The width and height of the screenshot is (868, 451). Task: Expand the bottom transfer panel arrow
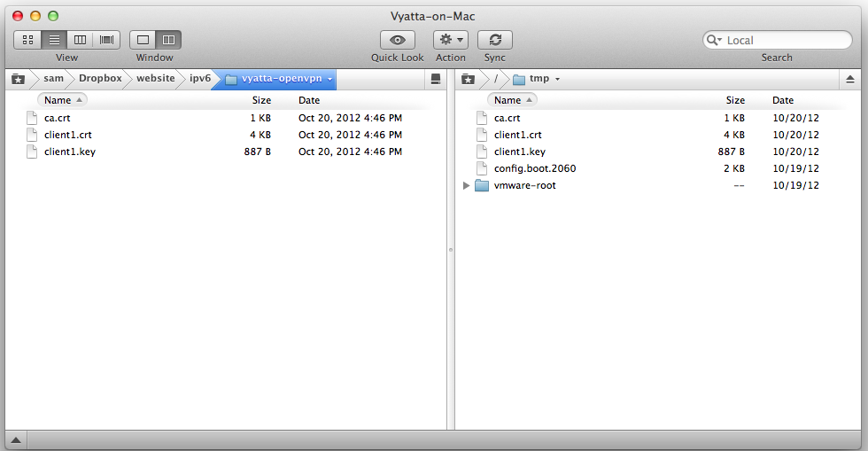[16, 440]
